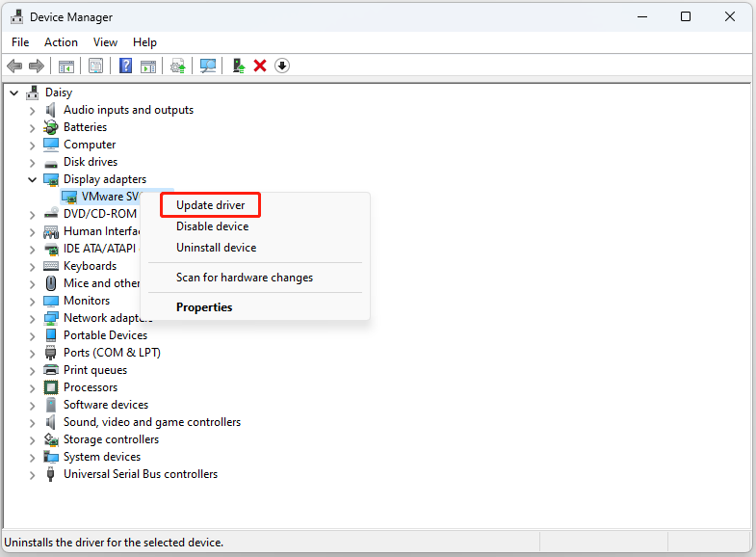Select Uninstall device in context menu

216,248
